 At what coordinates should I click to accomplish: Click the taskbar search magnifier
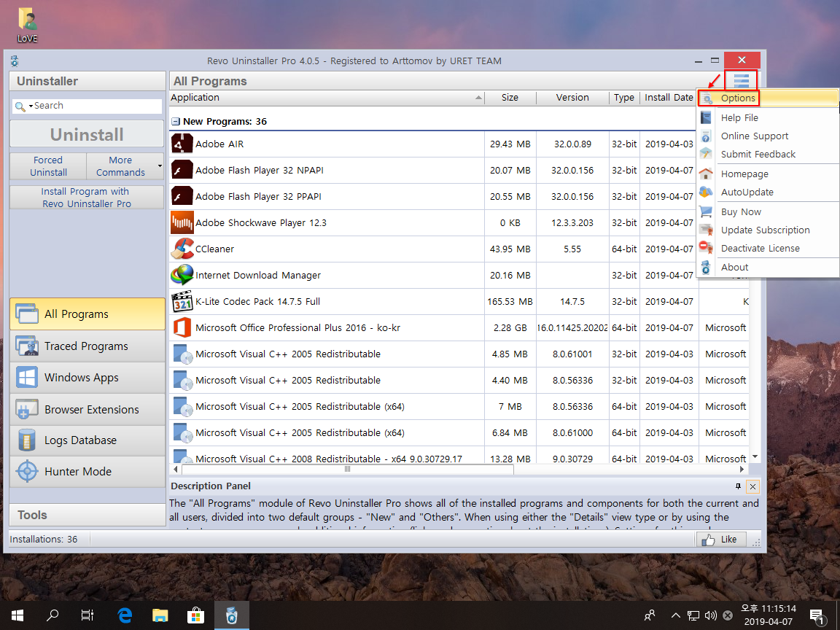tap(52, 615)
